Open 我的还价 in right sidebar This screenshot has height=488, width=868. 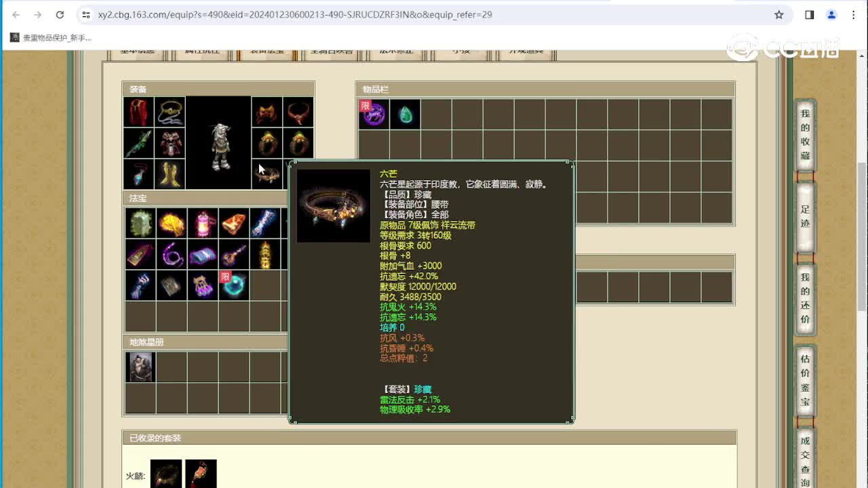pyautogui.click(x=805, y=298)
